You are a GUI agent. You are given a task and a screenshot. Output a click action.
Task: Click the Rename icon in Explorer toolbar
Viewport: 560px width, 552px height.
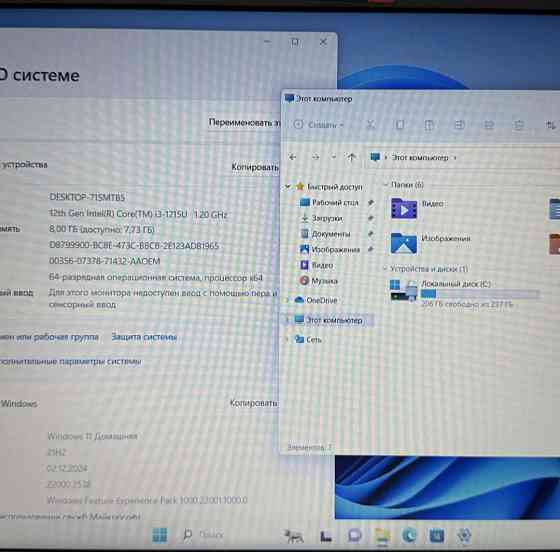pyautogui.click(x=459, y=125)
